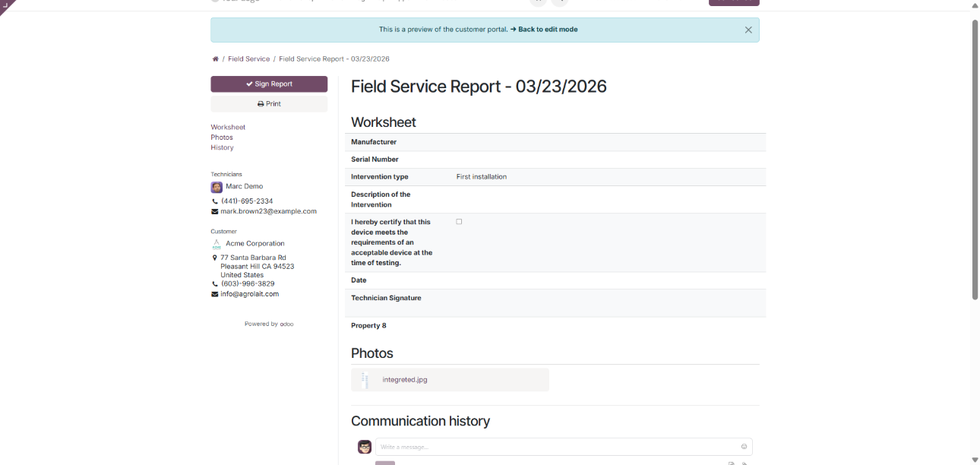The height and width of the screenshot is (465, 980).
Task: Click Marc Demo's technician avatar
Action: [217, 187]
